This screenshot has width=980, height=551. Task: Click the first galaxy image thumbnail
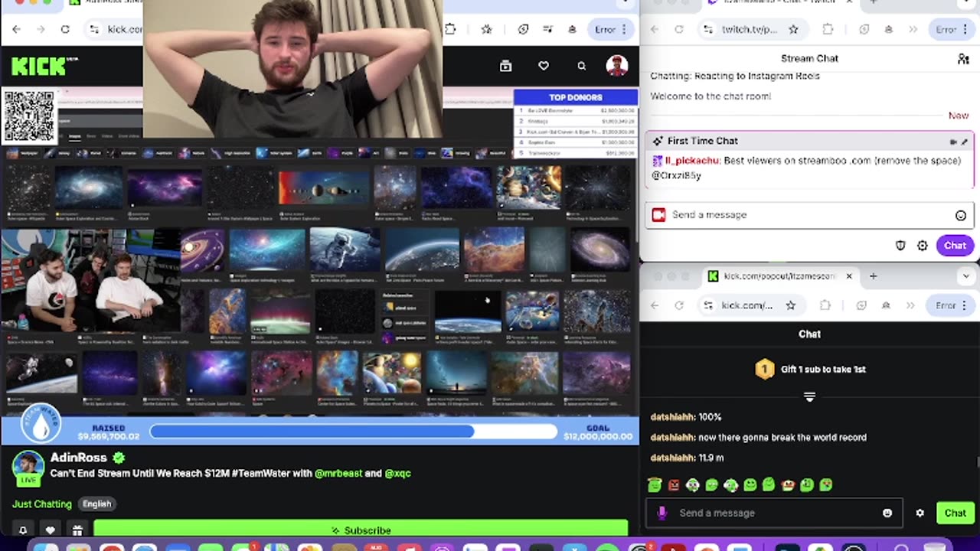pyautogui.click(x=88, y=187)
